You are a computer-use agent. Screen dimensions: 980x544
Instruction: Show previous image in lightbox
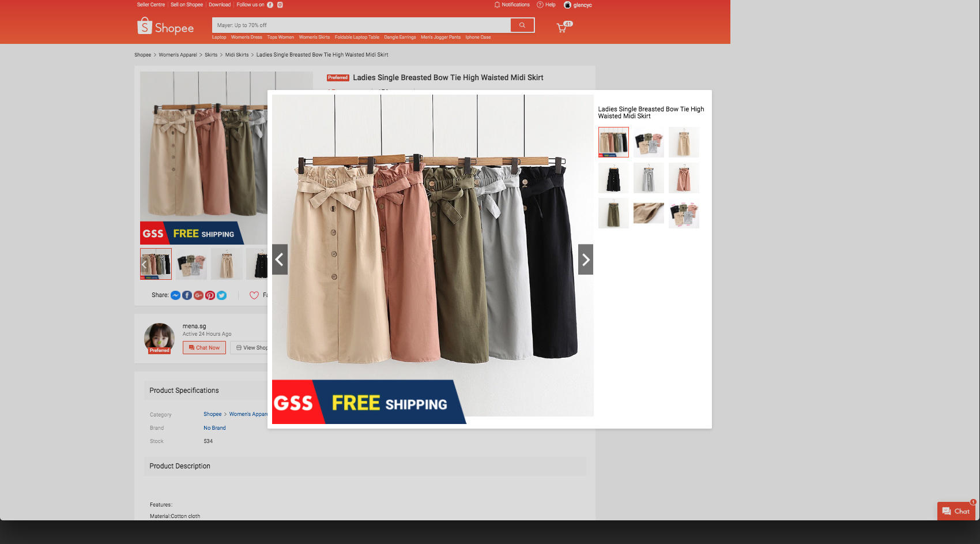click(x=280, y=260)
